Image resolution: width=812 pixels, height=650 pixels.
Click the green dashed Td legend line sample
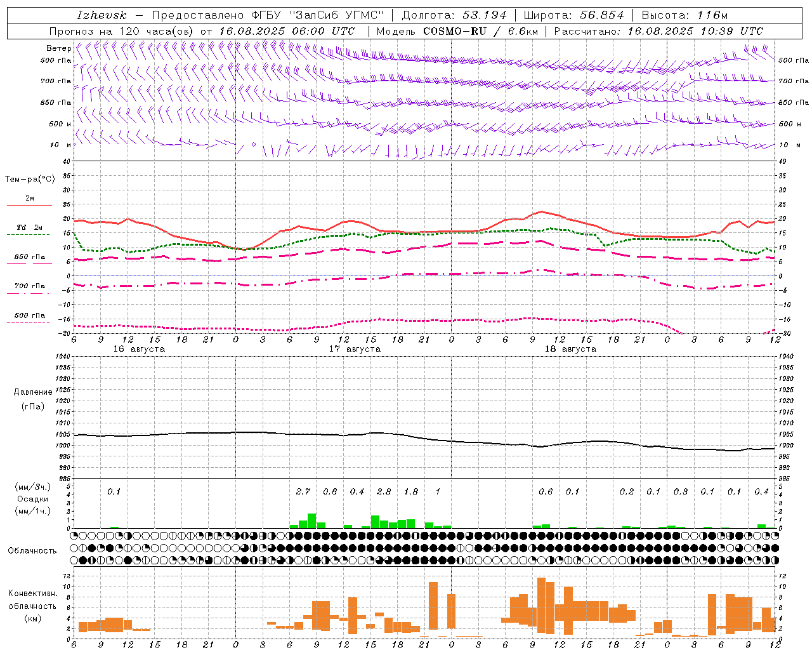point(29,235)
